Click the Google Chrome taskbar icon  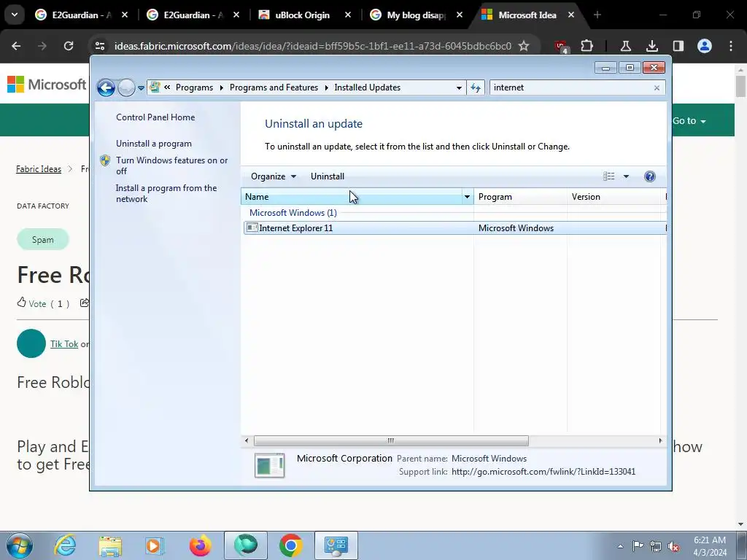point(290,545)
